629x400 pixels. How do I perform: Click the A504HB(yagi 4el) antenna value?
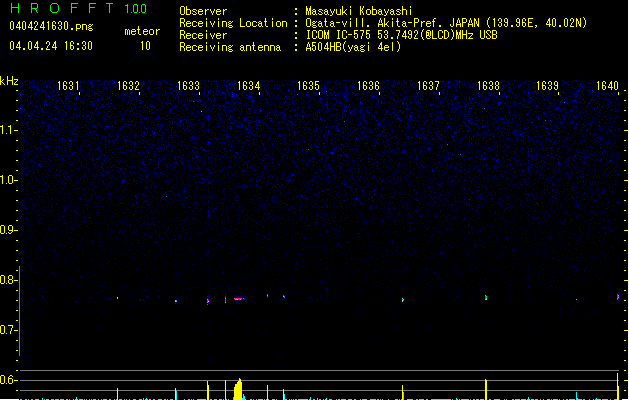tap(353, 47)
